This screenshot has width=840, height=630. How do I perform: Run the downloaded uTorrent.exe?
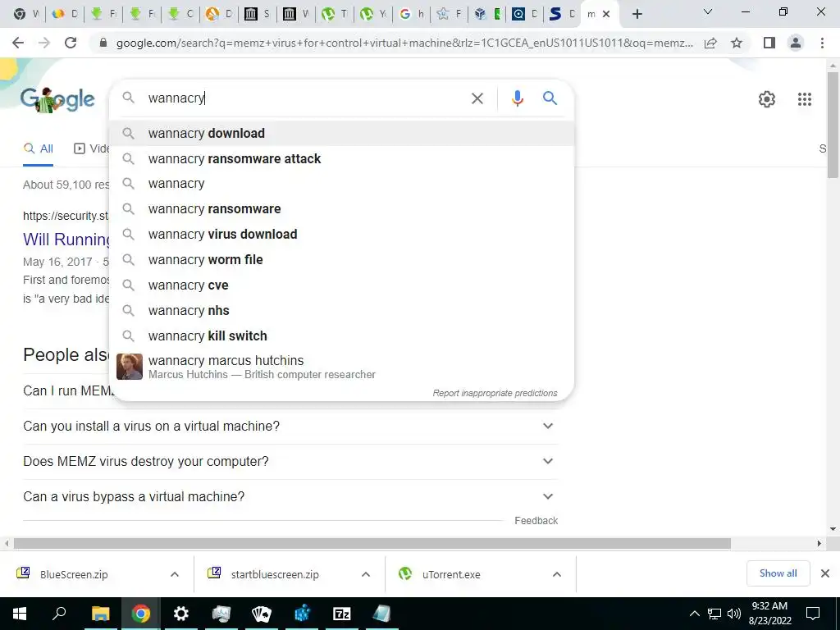(451, 574)
